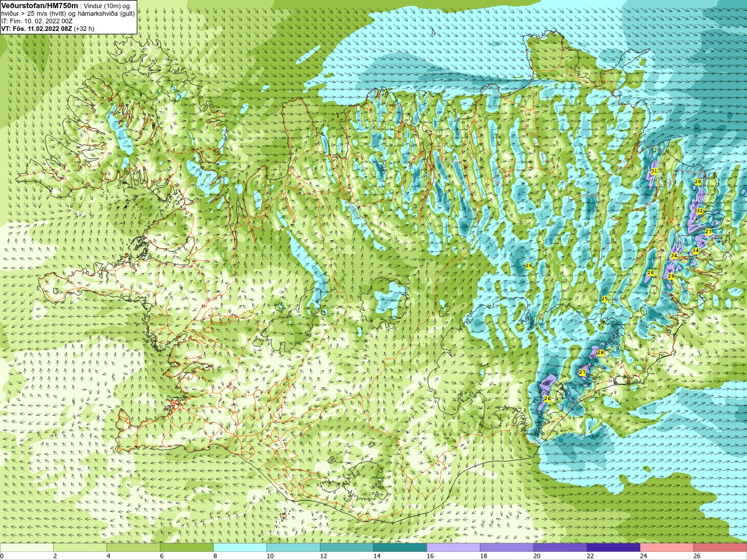747x560 pixels.
Task: Click the 18–20 m/s purple legend swatch
Action: [x=507, y=548]
